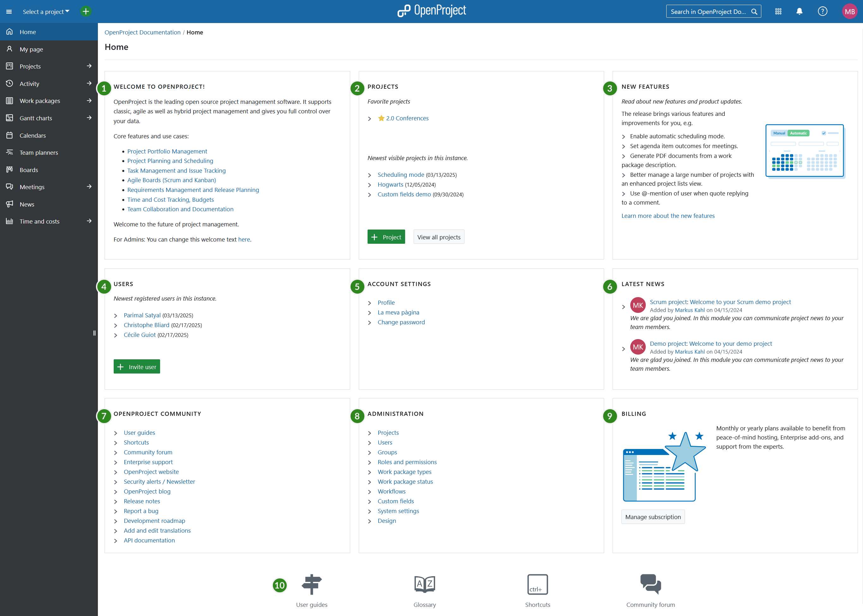
Task: Click the sidebar collapse handle
Action: click(x=94, y=333)
